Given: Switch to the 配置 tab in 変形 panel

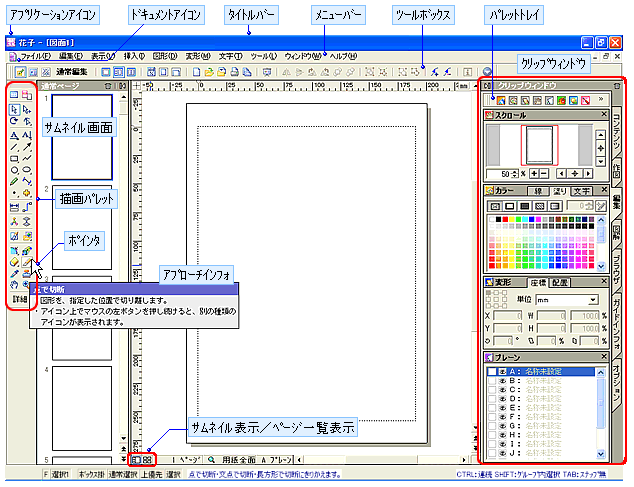Looking at the screenshot, I should 561,283.
